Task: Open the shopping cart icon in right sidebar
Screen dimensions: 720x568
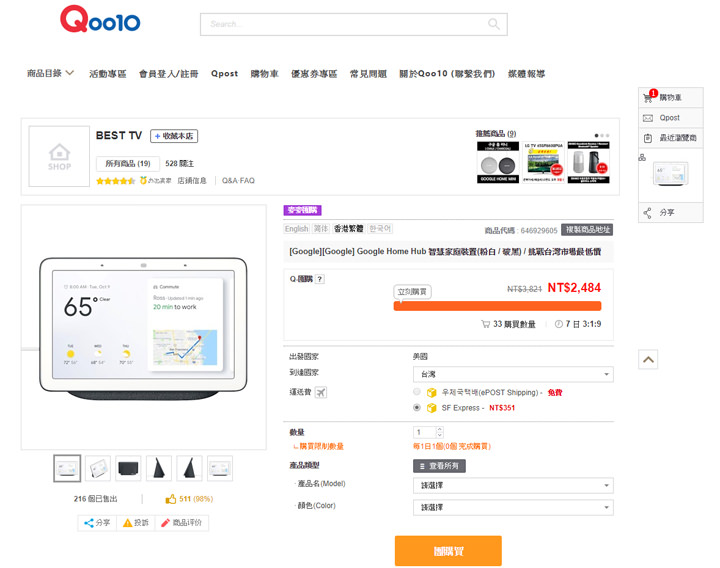Action: click(648, 97)
